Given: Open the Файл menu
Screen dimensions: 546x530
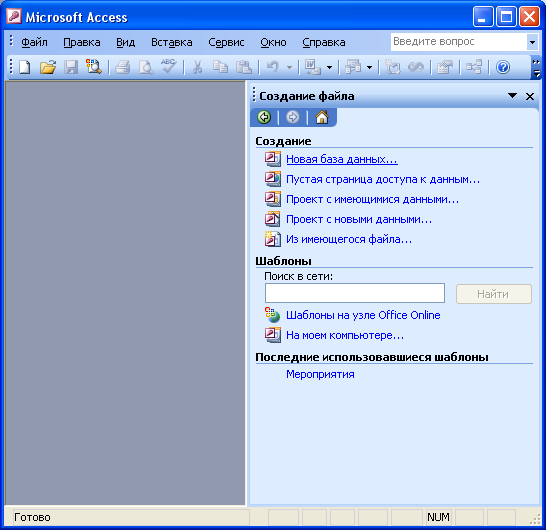Looking at the screenshot, I should click(x=34, y=42).
